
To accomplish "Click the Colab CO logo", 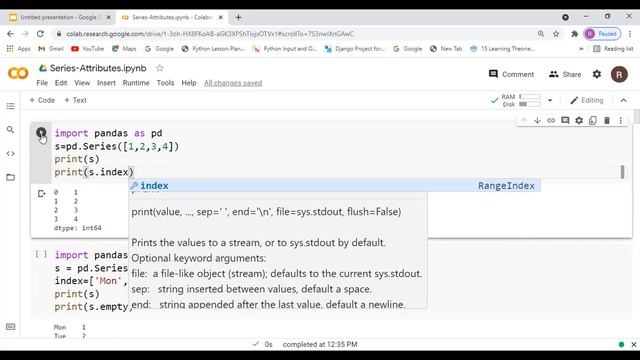I will pyautogui.click(x=18, y=73).
